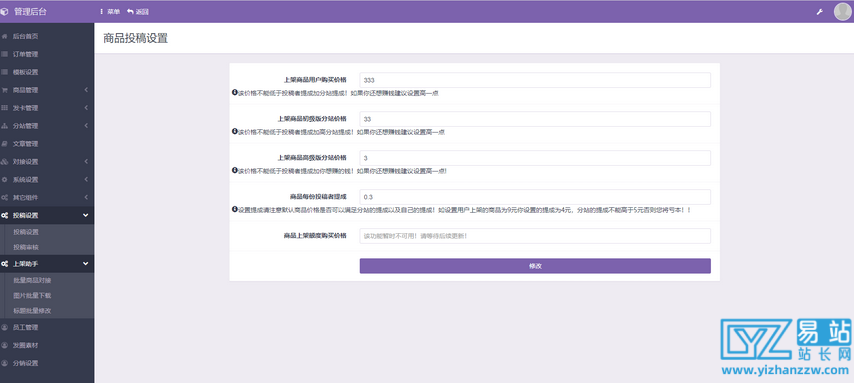The width and height of the screenshot is (854, 383).
Task: Focus the 商品每份投稿者提成 input showing 0.3
Action: [x=535, y=197]
